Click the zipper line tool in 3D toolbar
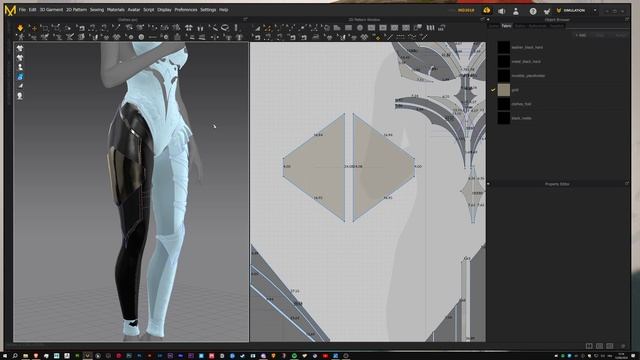This screenshot has height=360, width=640. [152, 37]
